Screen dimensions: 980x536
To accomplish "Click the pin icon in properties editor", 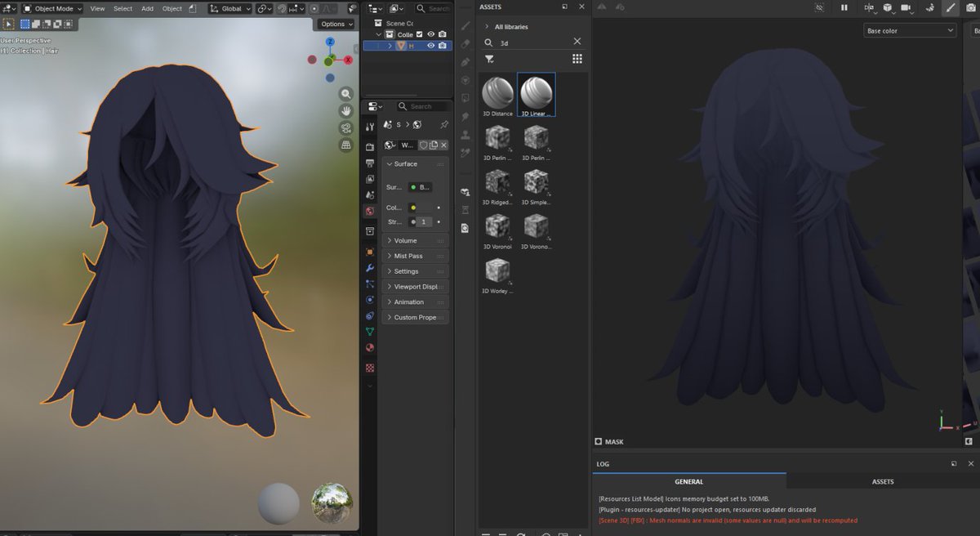I will coord(444,124).
